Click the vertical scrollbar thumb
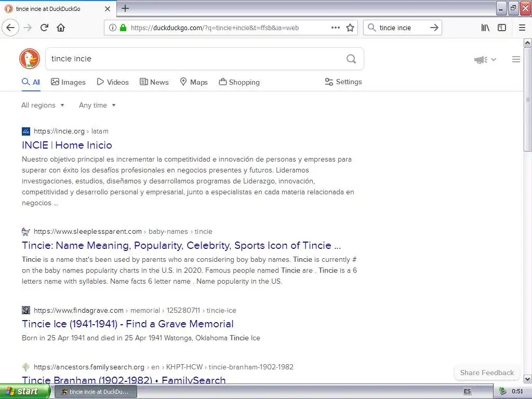This screenshot has height=399, width=532. click(x=528, y=99)
